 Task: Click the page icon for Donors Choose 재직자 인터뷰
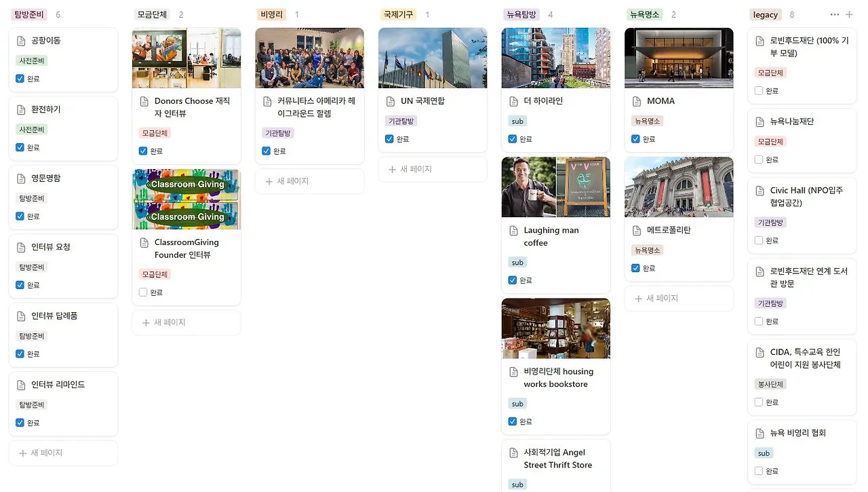(x=144, y=101)
